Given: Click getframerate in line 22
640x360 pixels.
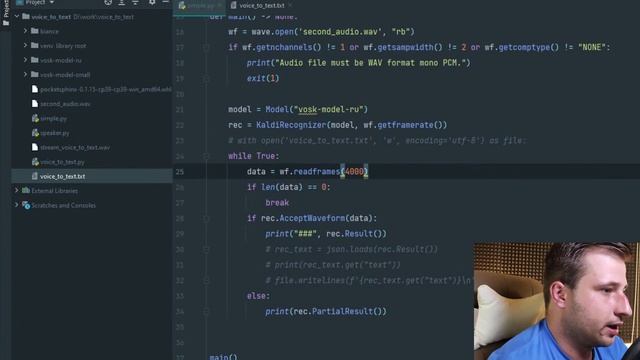Looking at the screenshot, I should tap(405, 125).
